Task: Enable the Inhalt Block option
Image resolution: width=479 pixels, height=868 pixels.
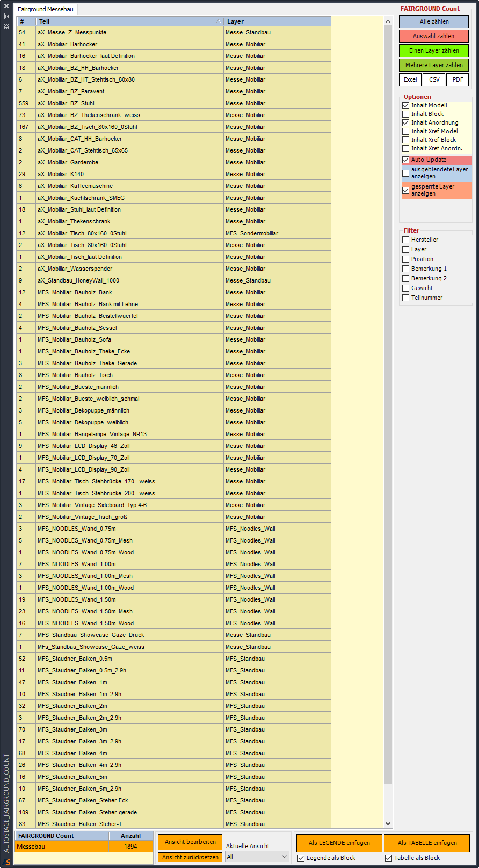Action: (x=406, y=114)
